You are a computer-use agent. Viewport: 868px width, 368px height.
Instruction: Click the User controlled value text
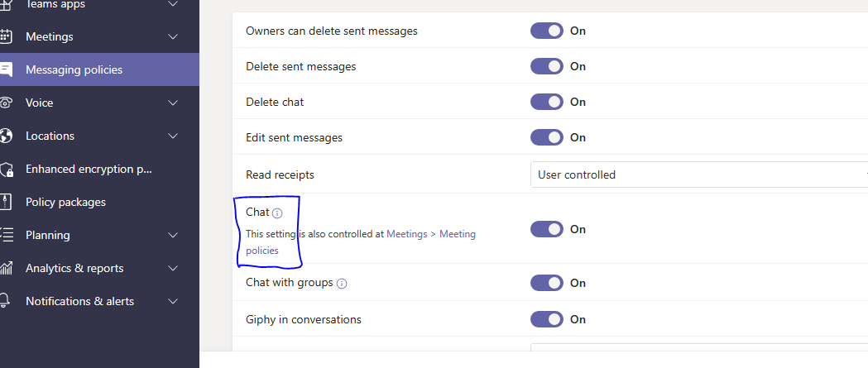tap(576, 174)
